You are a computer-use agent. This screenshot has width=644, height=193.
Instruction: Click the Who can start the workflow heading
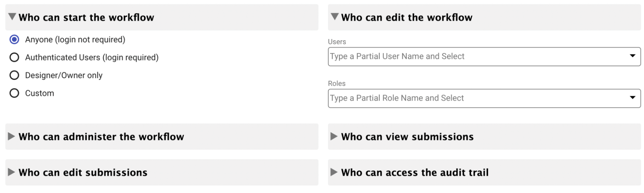[x=86, y=17]
